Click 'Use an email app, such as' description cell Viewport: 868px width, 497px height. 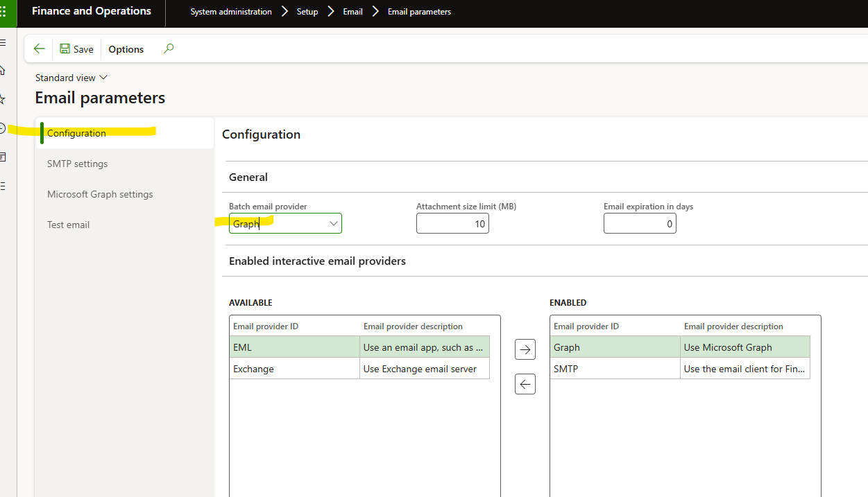point(425,347)
